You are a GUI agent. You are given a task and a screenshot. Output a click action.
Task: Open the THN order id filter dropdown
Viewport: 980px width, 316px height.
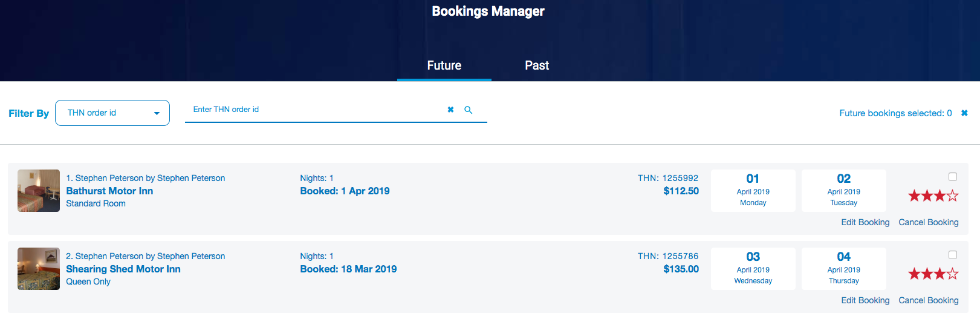coord(112,113)
